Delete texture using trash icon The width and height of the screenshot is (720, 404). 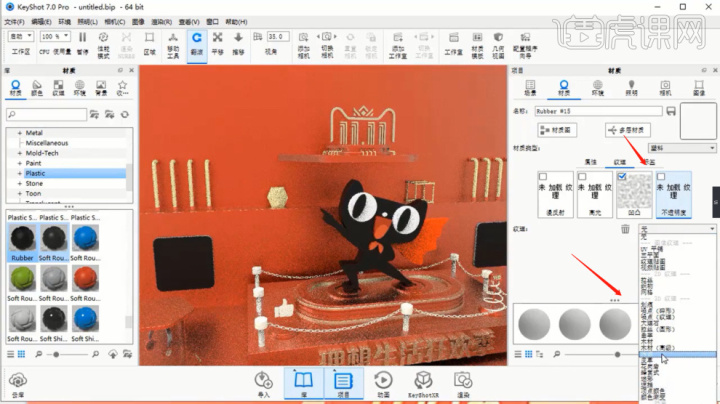point(625,229)
